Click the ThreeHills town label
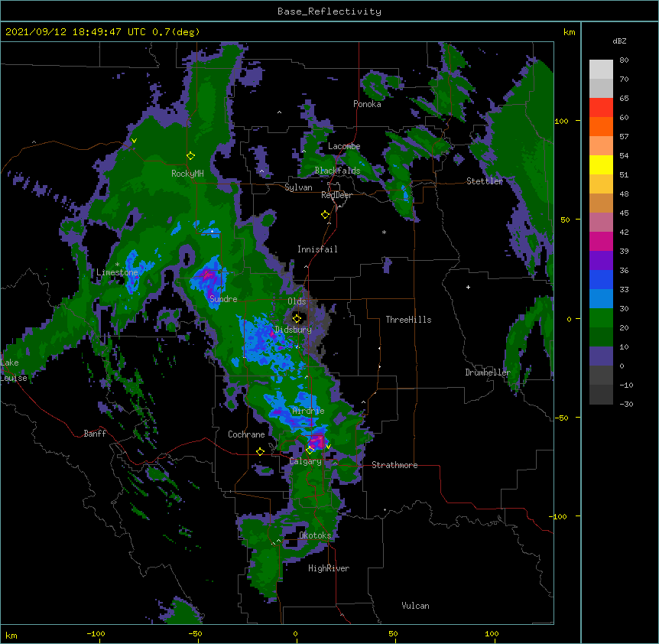Screen dimensions: 659x644 (x=408, y=320)
